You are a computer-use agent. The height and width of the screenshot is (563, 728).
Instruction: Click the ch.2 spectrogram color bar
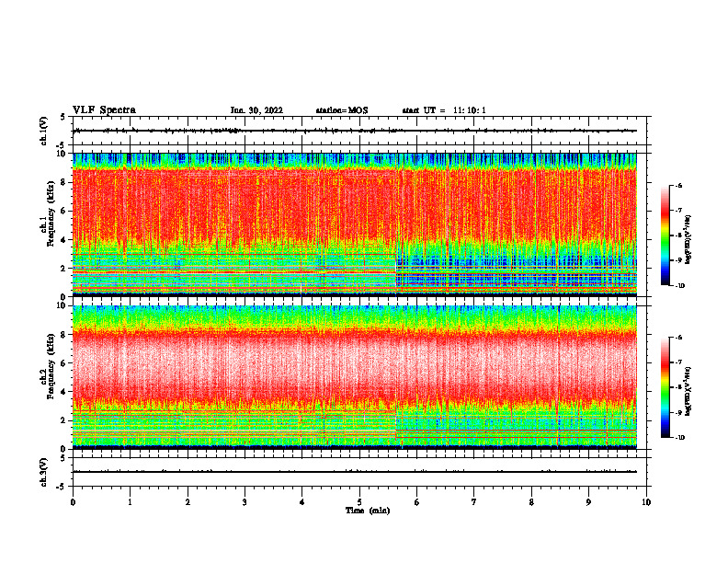coord(665,387)
